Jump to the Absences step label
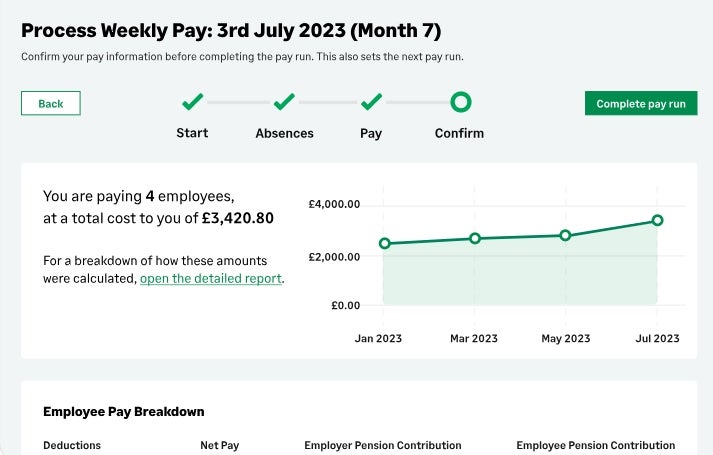The width and height of the screenshot is (713, 455). click(x=284, y=133)
